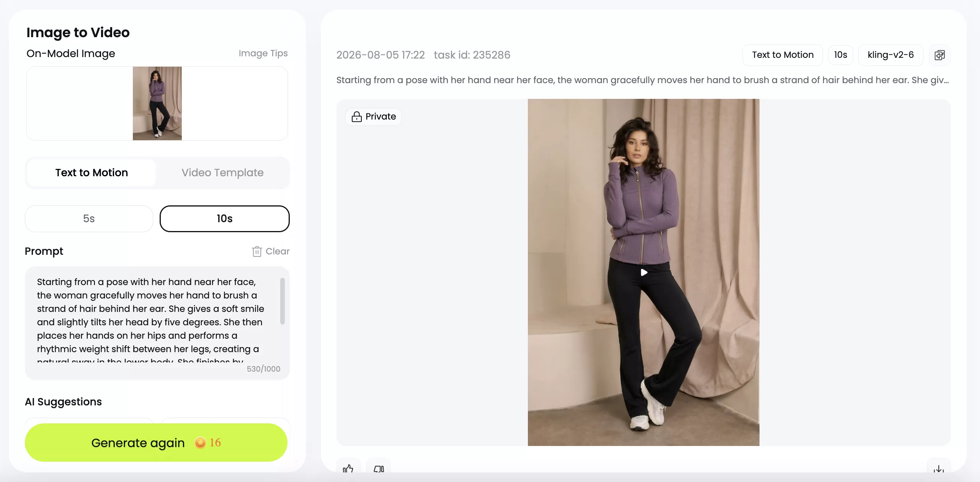This screenshot has width=980, height=482.
Task: Click the thumbs up like icon
Action: (x=348, y=468)
